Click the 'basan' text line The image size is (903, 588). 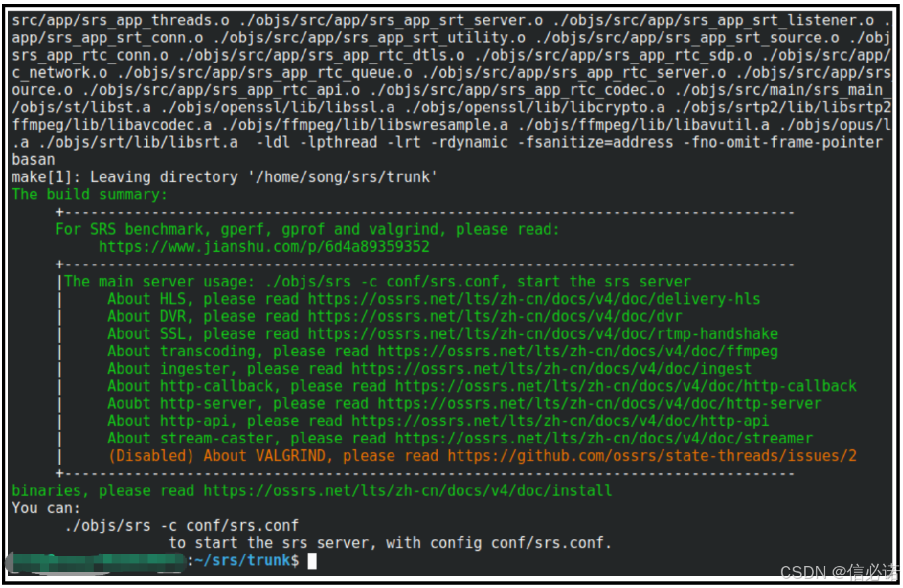[33, 160]
